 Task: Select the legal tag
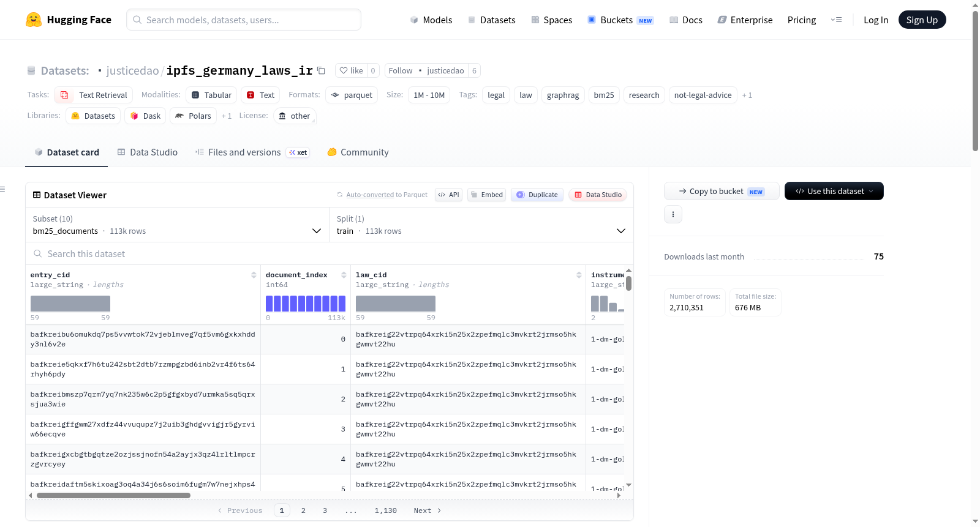[x=496, y=95]
